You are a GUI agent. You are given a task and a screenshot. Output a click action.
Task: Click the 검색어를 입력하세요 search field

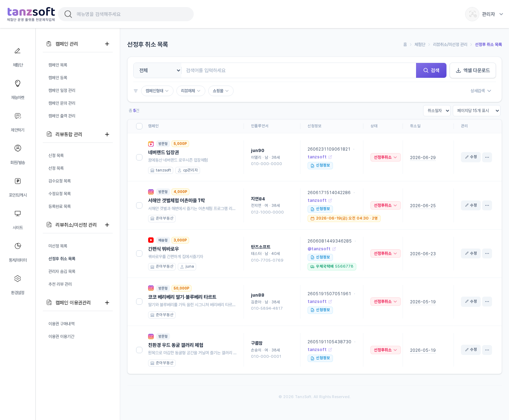pyautogui.click(x=299, y=70)
